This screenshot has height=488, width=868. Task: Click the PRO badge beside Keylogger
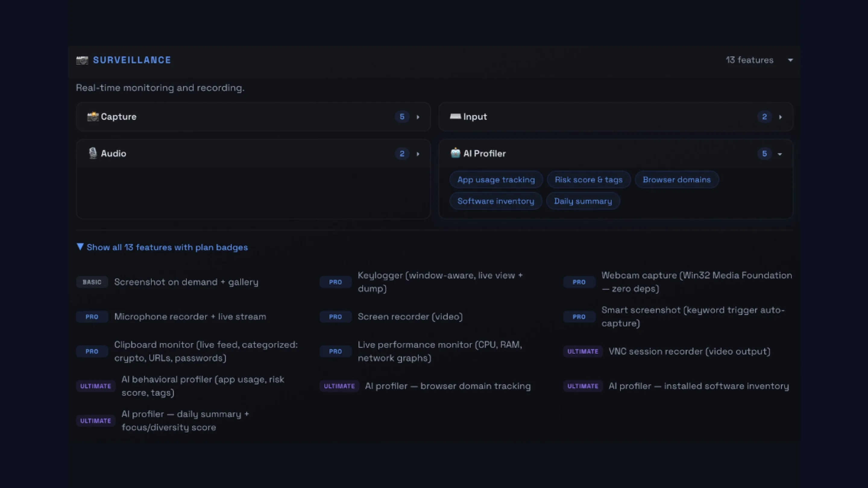pyautogui.click(x=335, y=282)
